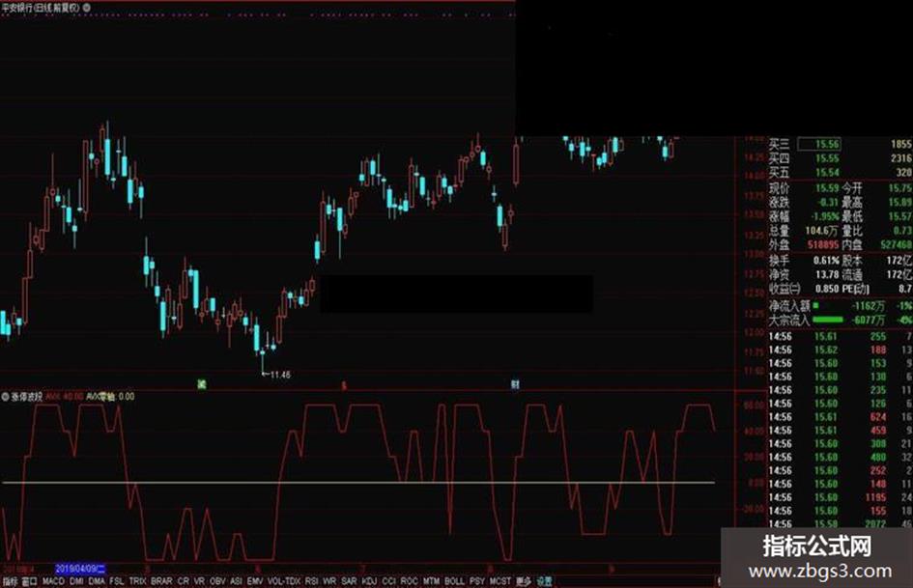The width and height of the screenshot is (913, 588).
Task: Switch indicator to MACD
Action: tap(53, 581)
